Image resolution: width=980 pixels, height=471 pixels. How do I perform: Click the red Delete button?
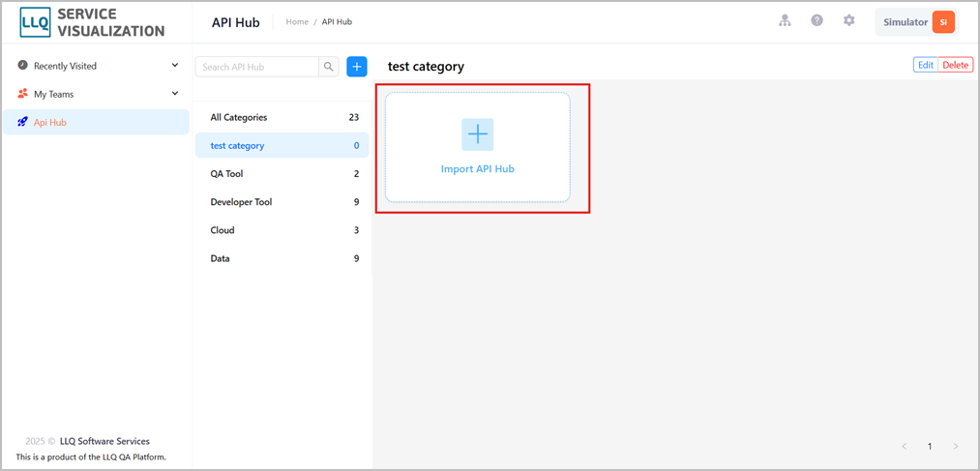point(956,65)
